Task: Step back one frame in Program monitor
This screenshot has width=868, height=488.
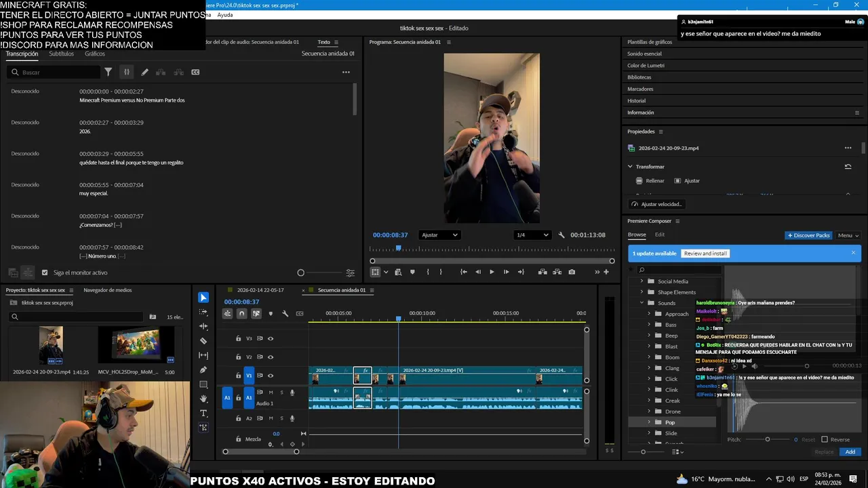Action: (477, 272)
